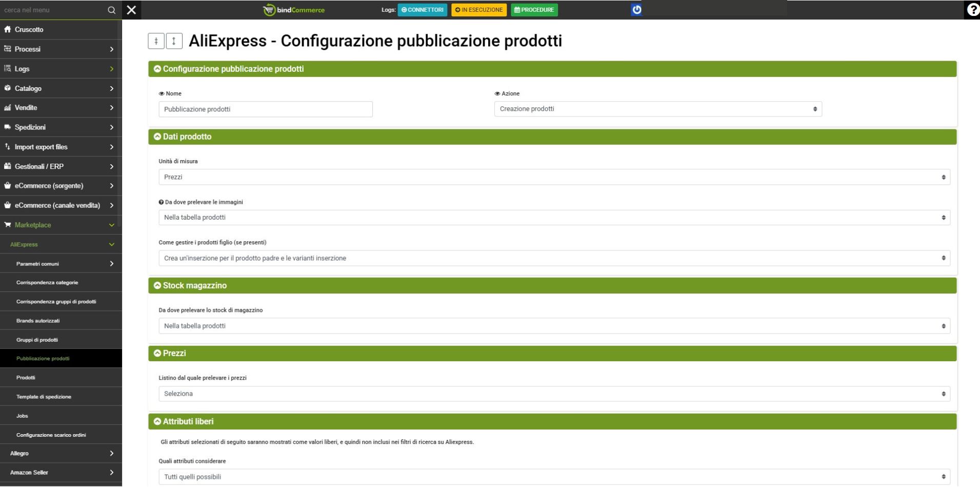Open the Unità di misura dropdown
Viewport: 980px width, 487px height.
(x=554, y=177)
